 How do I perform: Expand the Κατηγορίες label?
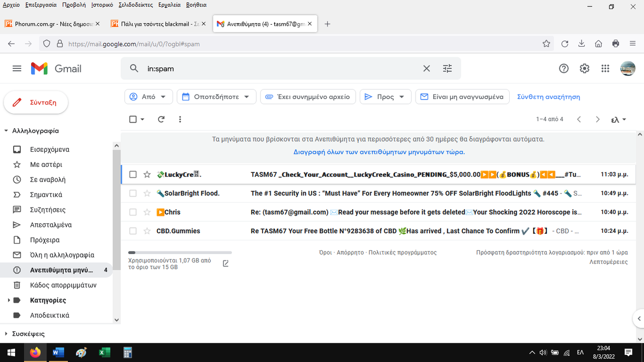coord(9,300)
